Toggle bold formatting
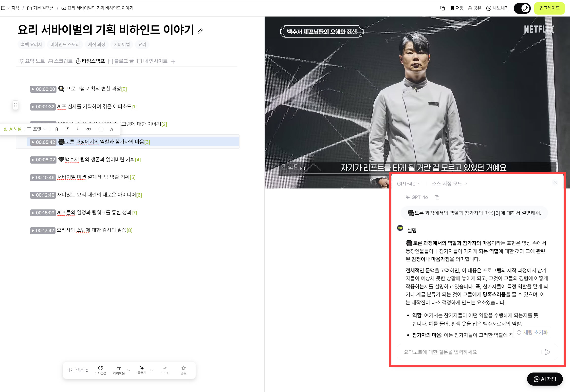 (x=56, y=129)
